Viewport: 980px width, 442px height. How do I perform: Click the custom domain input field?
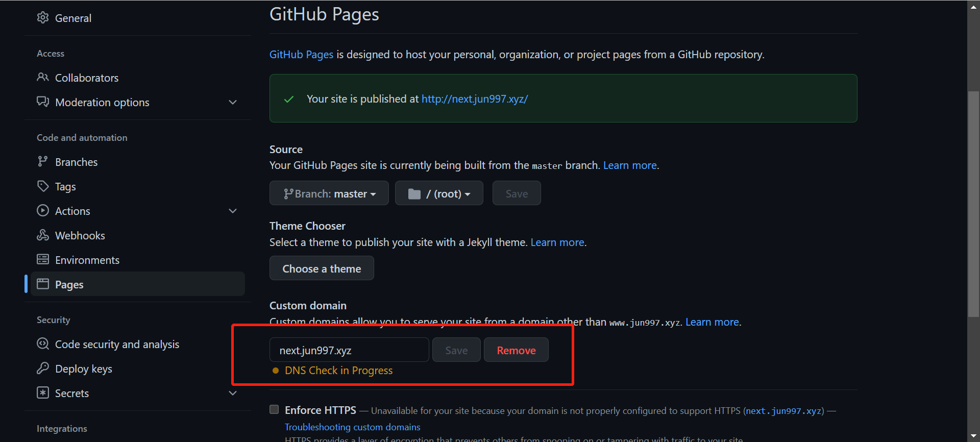(349, 350)
